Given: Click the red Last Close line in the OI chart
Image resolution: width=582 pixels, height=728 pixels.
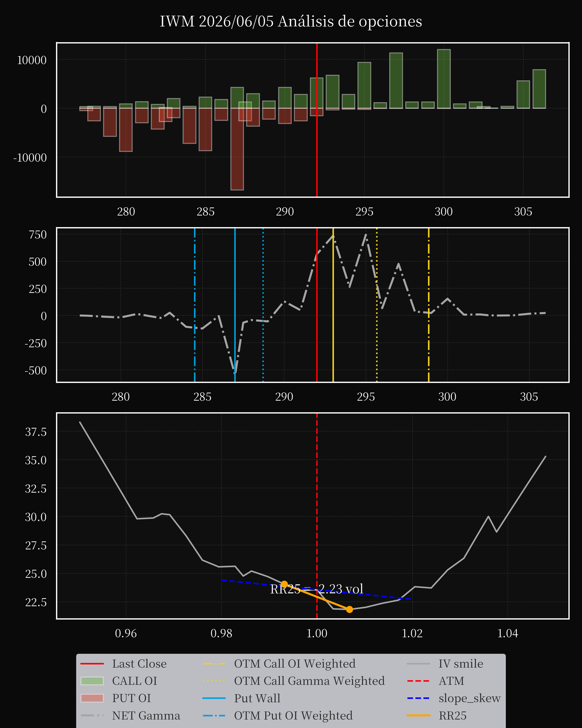Looking at the screenshot, I should [317, 120].
